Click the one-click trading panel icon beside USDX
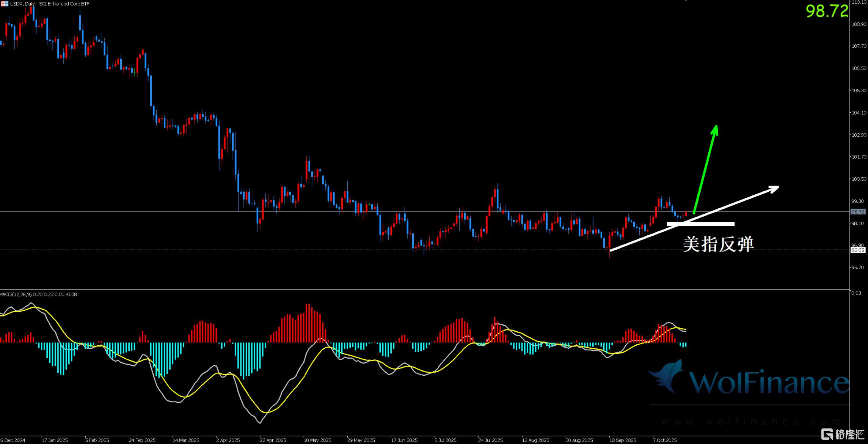868x444 pixels. 5,4
